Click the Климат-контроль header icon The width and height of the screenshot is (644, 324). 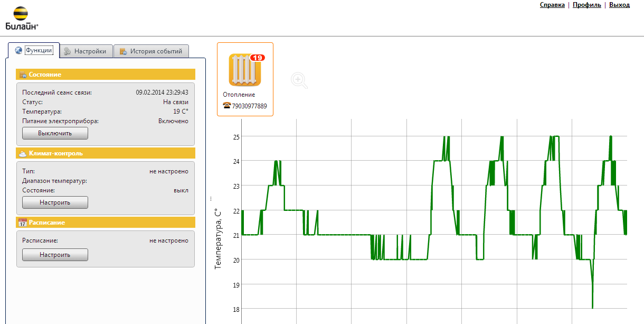[23, 153]
